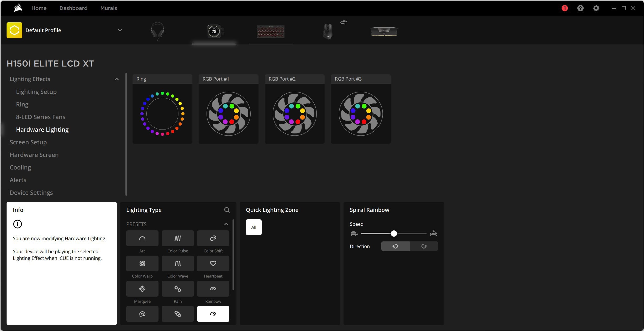This screenshot has width=644, height=331.
Task: Go to the Home tab
Action: [39, 8]
